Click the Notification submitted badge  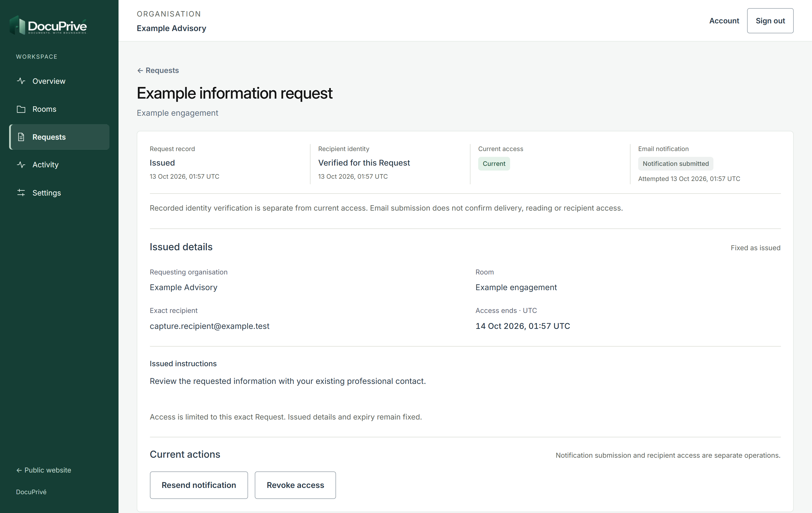tap(676, 164)
